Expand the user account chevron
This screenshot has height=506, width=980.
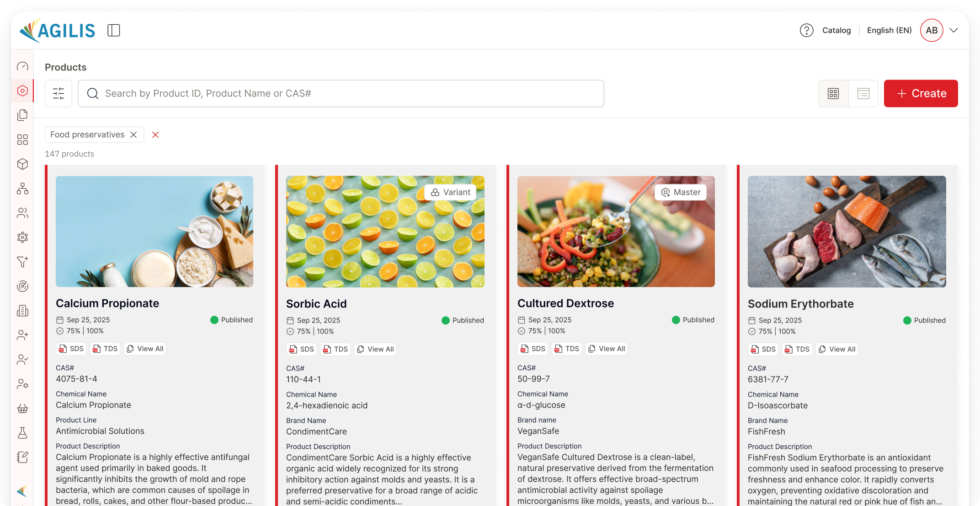[953, 30]
